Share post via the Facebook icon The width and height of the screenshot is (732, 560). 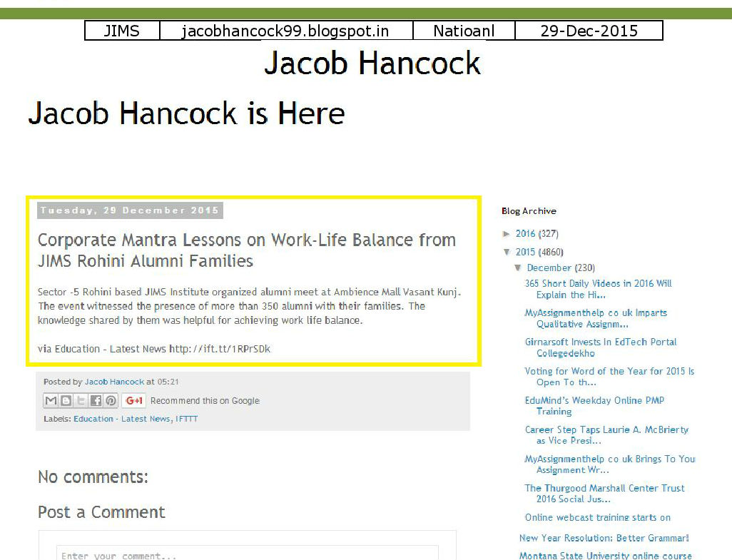[x=96, y=401]
